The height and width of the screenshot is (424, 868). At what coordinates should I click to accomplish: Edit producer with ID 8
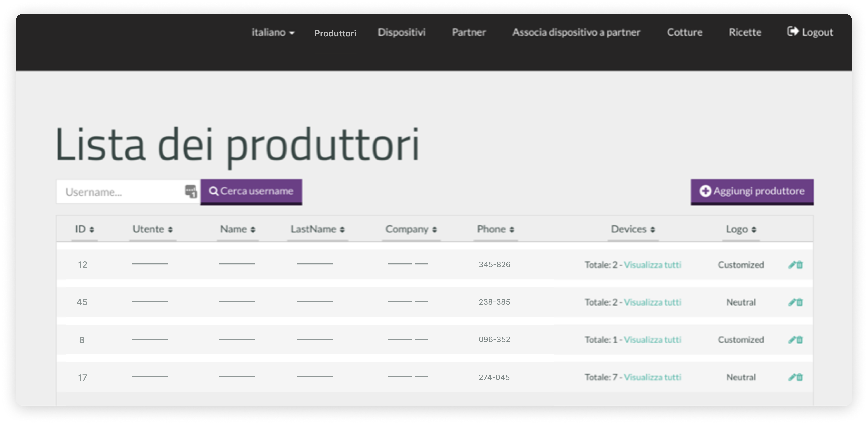coord(792,340)
